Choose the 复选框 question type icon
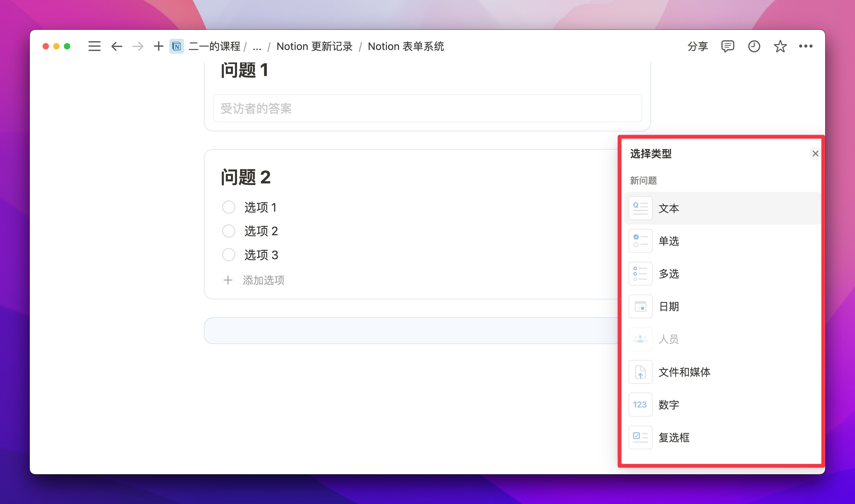The width and height of the screenshot is (855, 504). [x=640, y=438]
